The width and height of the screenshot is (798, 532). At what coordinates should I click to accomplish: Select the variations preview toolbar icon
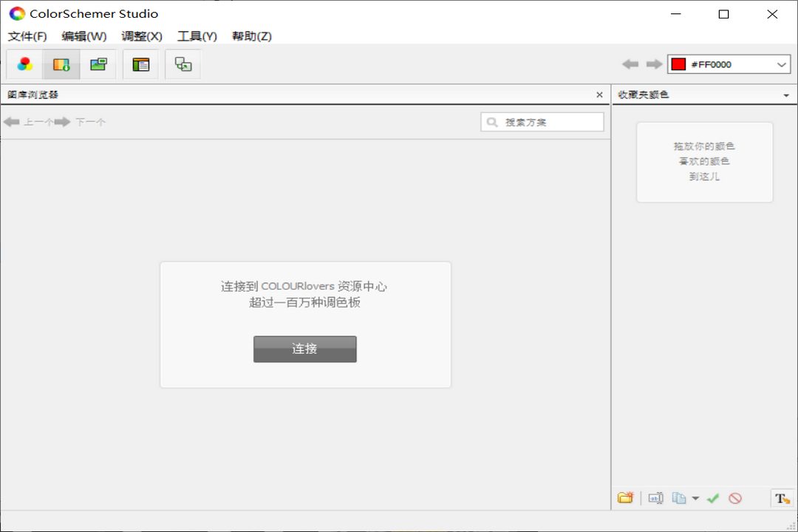pyautogui.click(x=183, y=64)
